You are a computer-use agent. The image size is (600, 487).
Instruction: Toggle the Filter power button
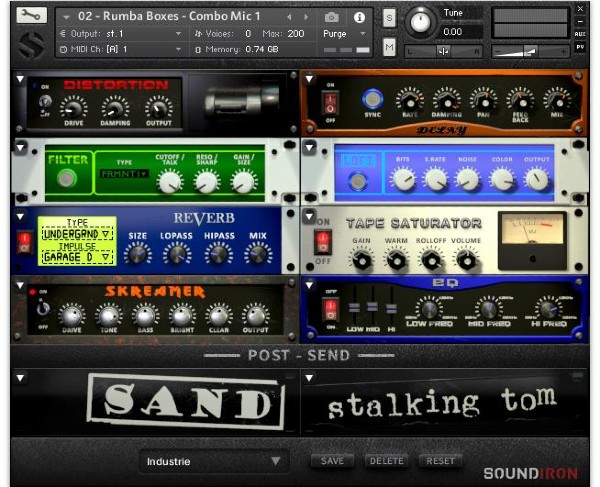tap(67, 179)
